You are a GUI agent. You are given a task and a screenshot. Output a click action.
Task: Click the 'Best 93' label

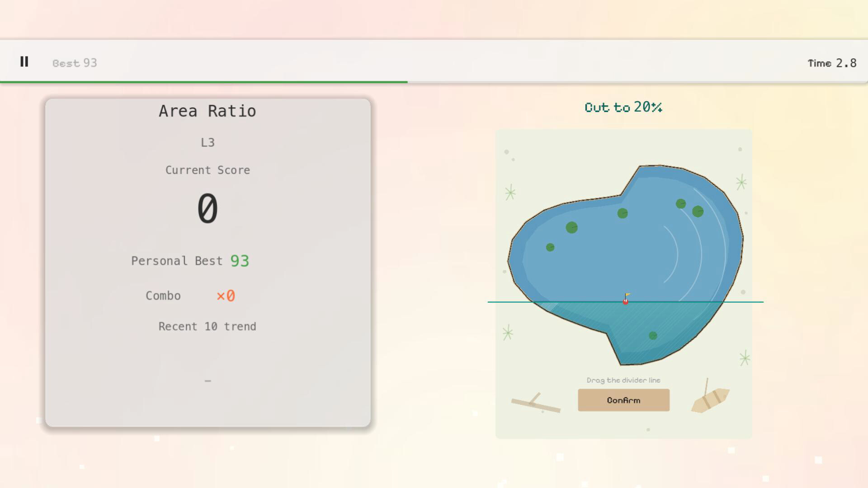click(75, 63)
